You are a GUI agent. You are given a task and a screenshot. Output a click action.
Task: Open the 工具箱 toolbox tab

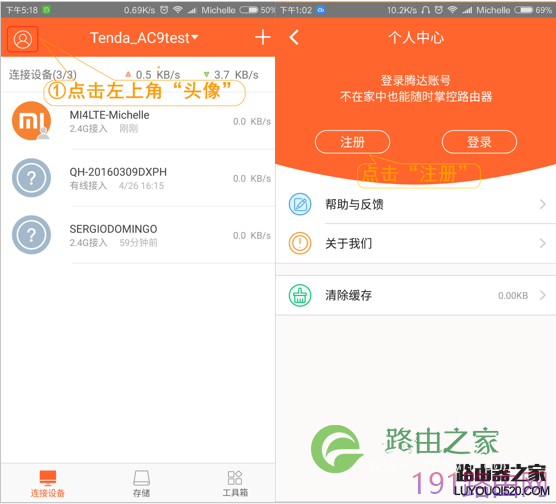click(x=235, y=483)
